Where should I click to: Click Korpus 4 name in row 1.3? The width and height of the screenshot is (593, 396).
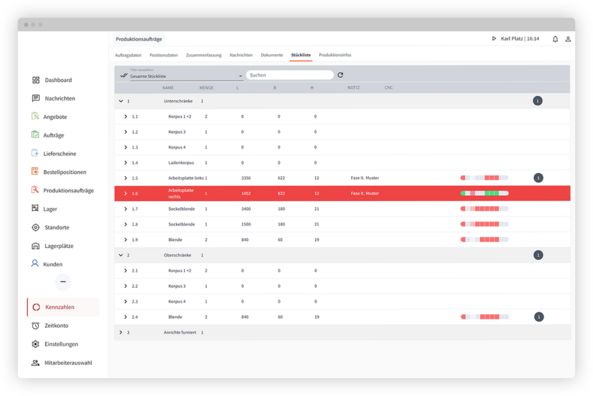[177, 148]
